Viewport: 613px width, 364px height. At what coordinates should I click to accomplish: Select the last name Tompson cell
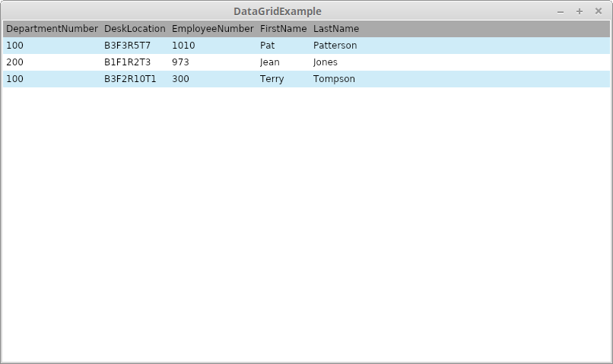tap(334, 79)
